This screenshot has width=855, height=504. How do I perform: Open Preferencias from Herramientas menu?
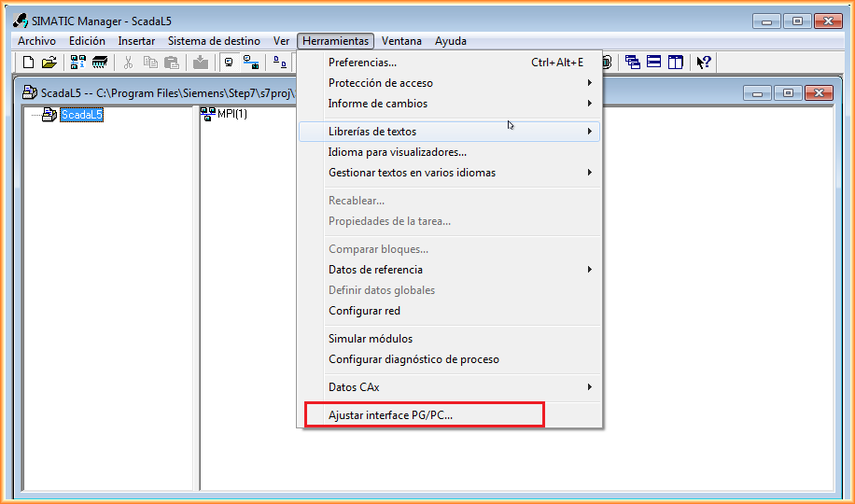click(362, 63)
